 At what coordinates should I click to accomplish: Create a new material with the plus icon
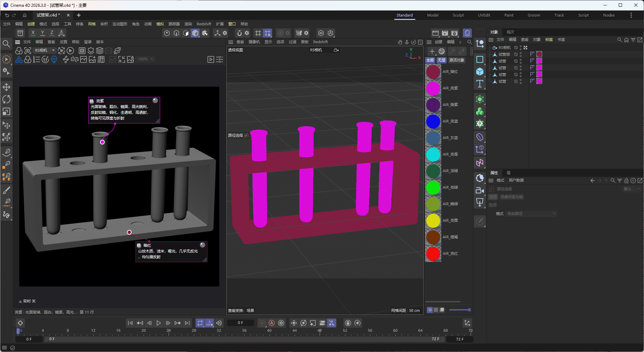432,51
